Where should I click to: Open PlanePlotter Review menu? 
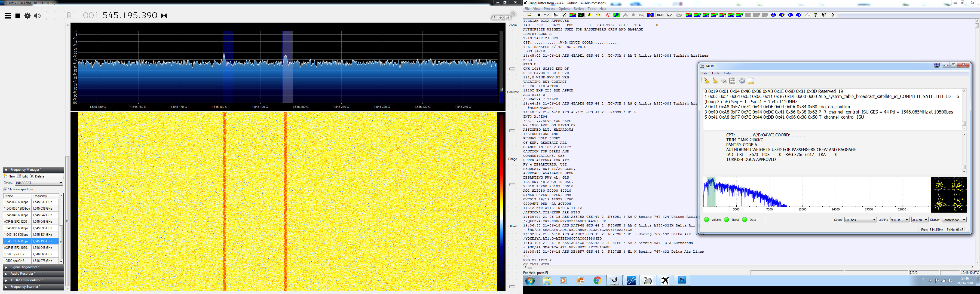[579, 9]
